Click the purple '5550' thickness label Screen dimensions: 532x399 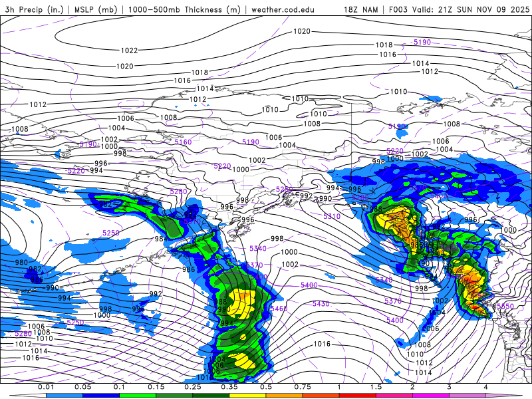[x=505, y=306]
